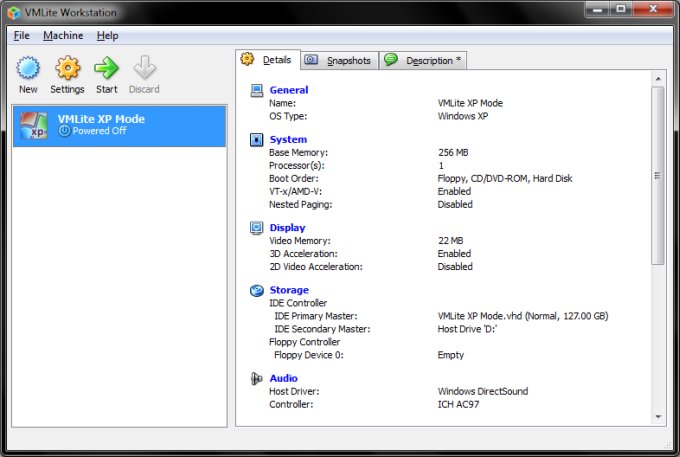Open the Machine menu

coord(63,35)
